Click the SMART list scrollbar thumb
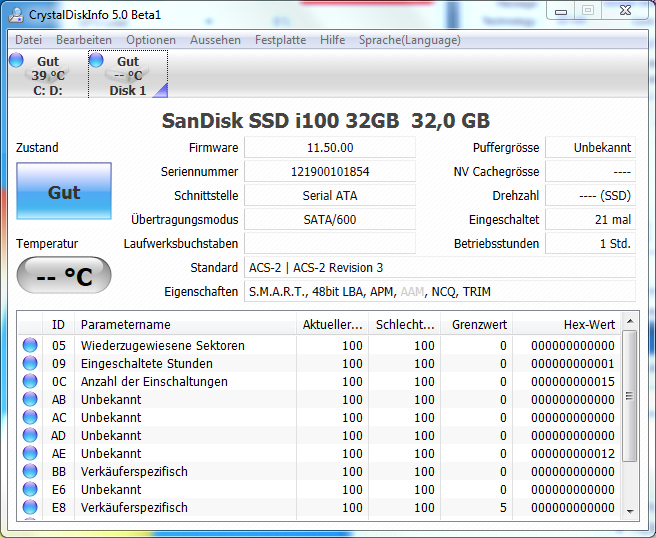The height and width of the screenshot is (538, 656). [x=630, y=396]
